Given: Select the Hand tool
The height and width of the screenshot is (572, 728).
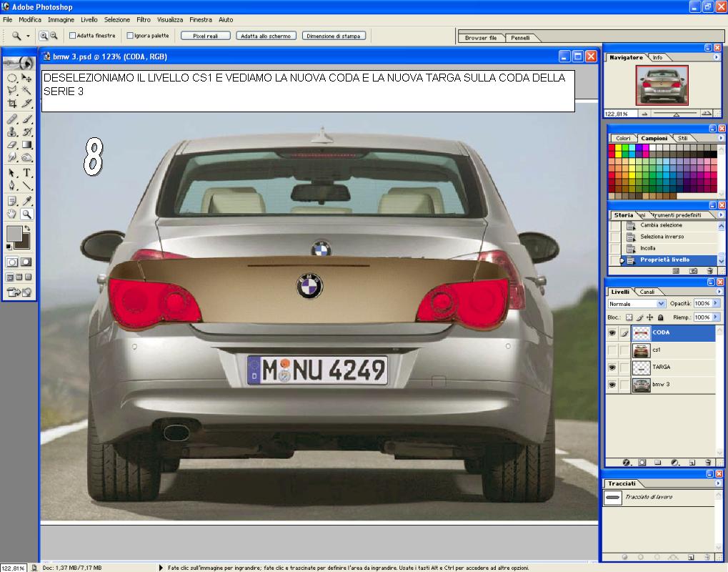Looking at the screenshot, I should click(12, 214).
